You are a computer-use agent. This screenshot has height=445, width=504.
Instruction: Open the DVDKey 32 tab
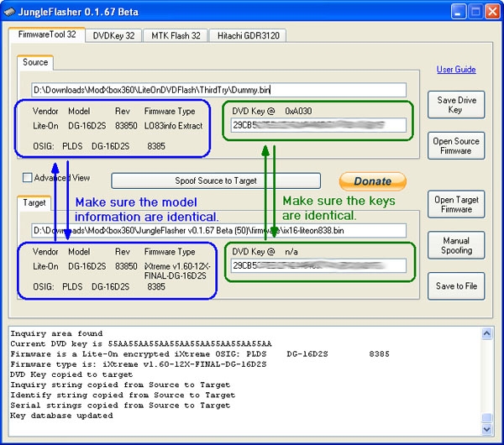(x=113, y=35)
